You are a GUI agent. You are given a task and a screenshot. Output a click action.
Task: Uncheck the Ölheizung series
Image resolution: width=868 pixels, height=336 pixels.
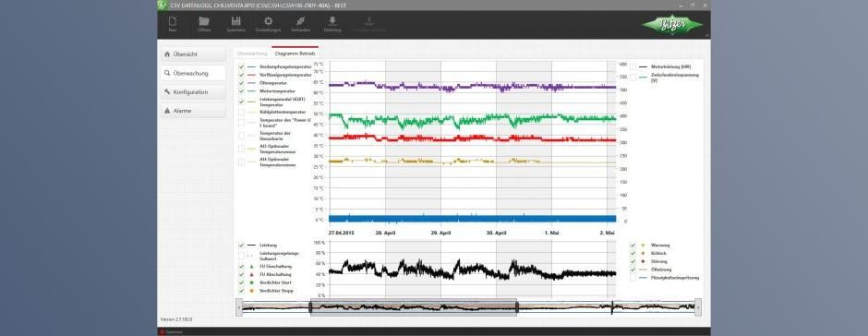click(x=633, y=269)
